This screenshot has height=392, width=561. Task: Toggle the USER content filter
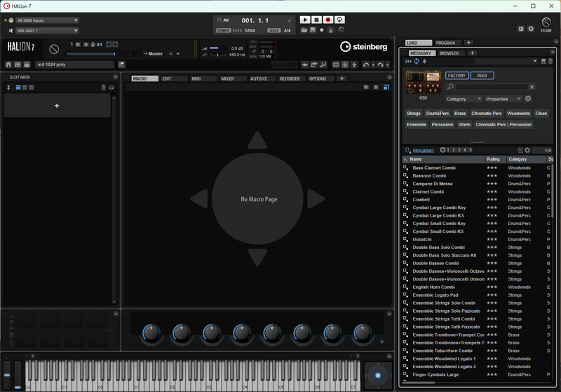coord(482,76)
